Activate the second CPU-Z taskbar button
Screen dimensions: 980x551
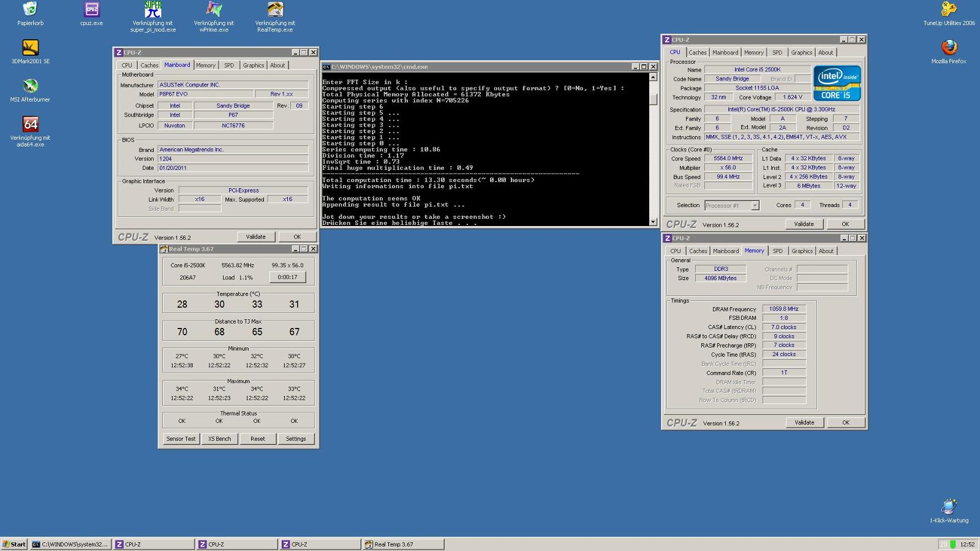click(x=237, y=544)
